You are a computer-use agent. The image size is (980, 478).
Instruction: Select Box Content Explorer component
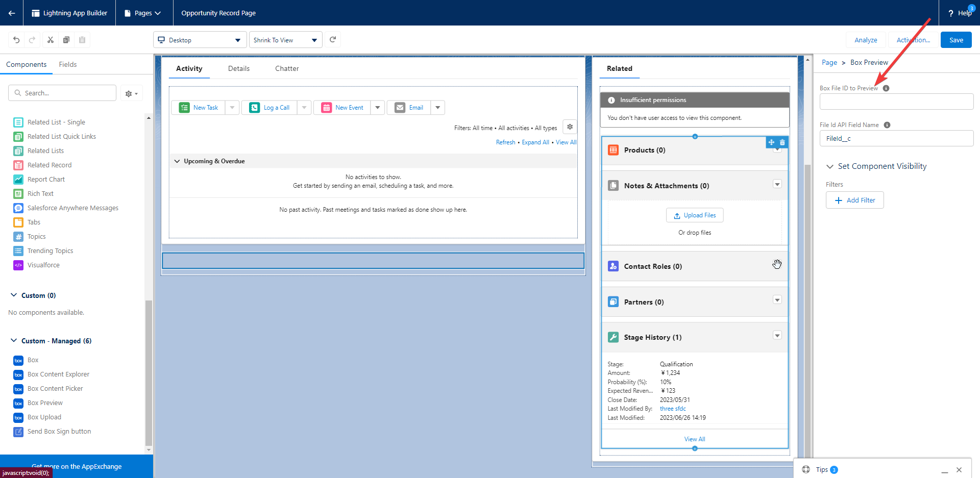tap(58, 374)
